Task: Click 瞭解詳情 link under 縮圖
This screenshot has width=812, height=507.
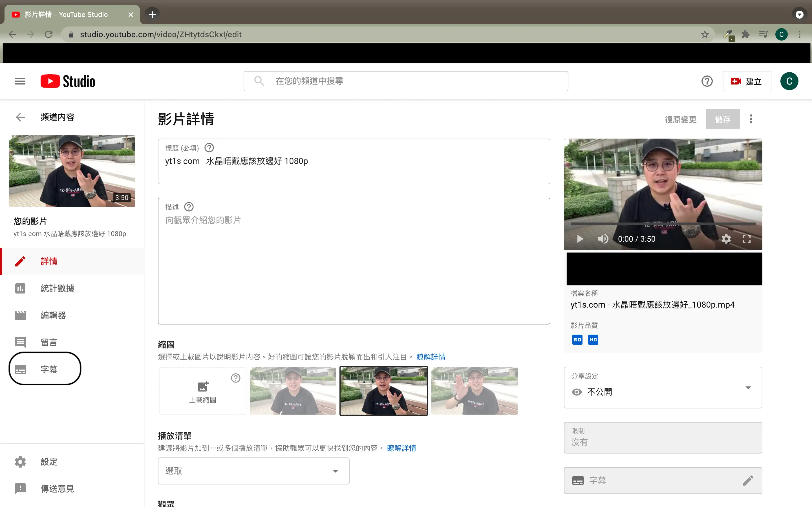Action: click(431, 357)
